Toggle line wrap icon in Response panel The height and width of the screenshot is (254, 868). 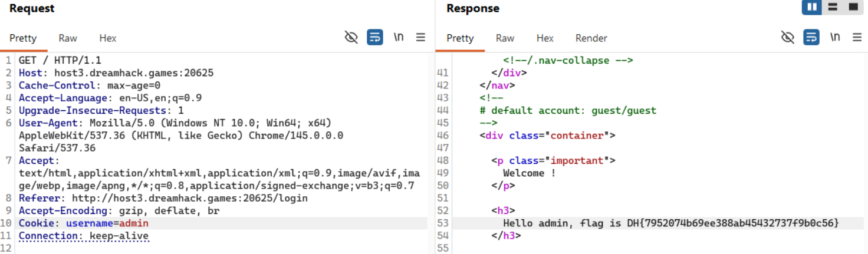click(x=811, y=38)
